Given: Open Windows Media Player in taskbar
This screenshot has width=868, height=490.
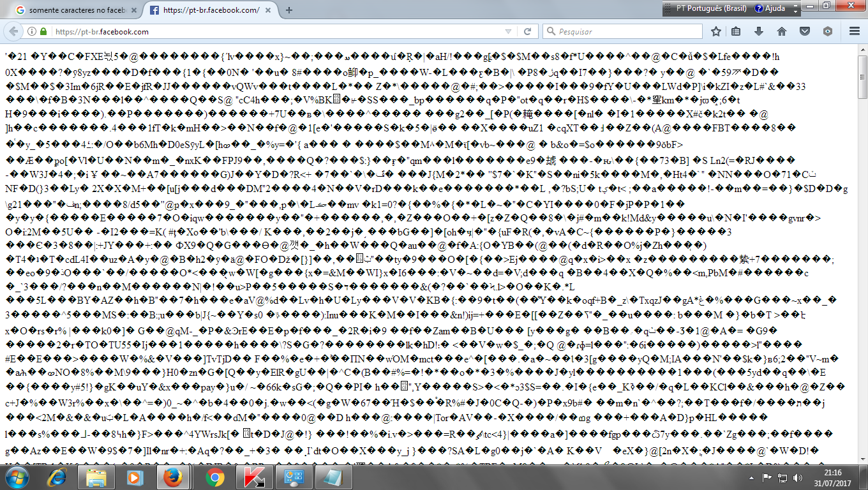Looking at the screenshot, I should [x=134, y=477].
